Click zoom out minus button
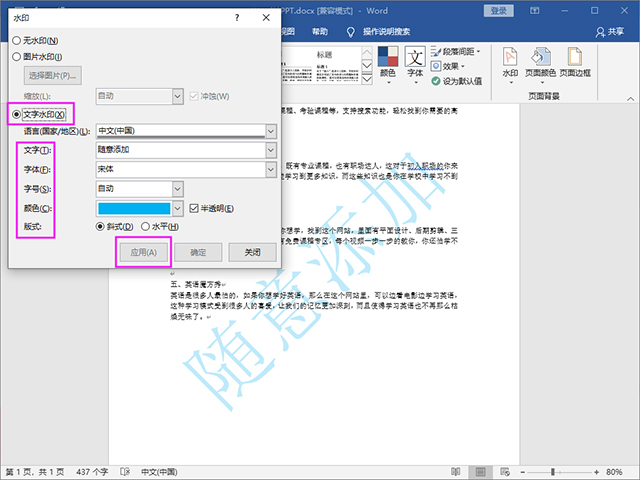This screenshot has height=480, width=640. tap(522, 472)
